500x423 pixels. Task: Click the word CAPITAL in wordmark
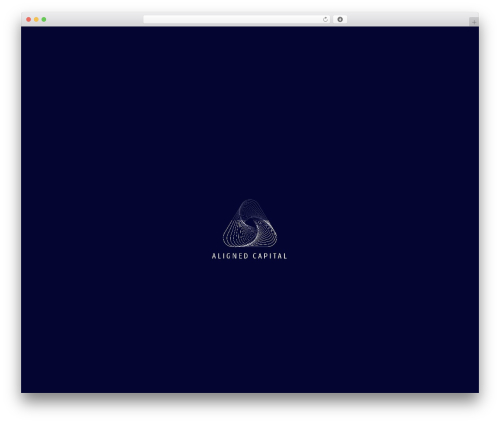(270, 256)
